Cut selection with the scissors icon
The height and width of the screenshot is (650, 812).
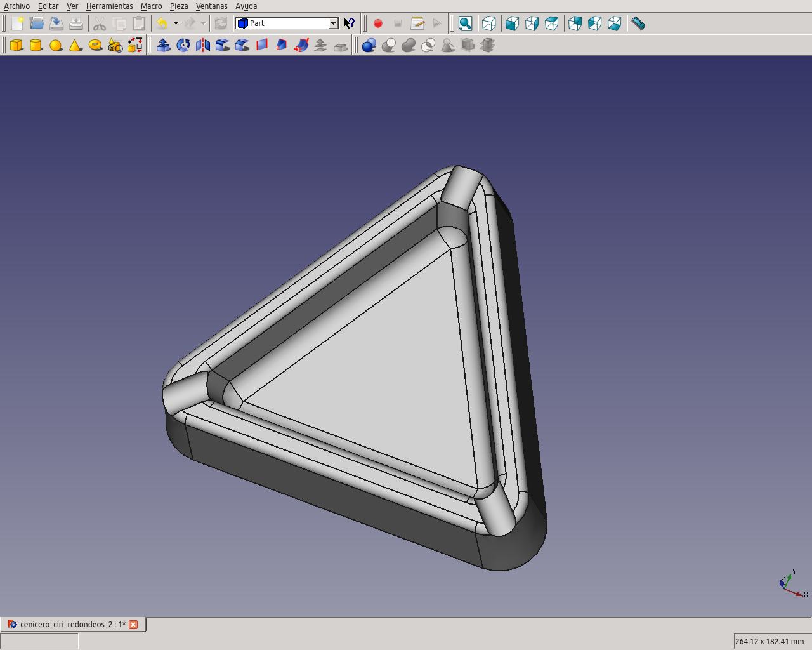coord(100,23)
